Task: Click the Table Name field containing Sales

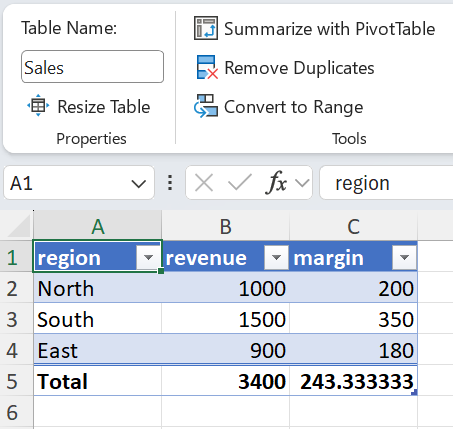Action: tap(92, 67)
